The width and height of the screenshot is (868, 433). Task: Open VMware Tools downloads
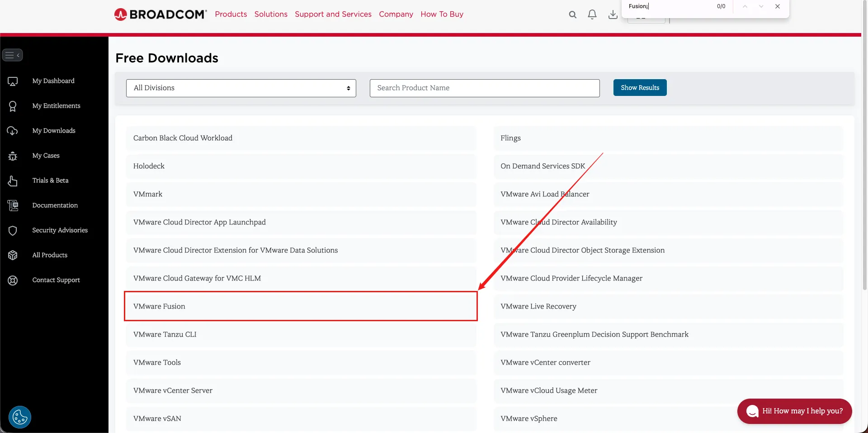tap(157, 362)
